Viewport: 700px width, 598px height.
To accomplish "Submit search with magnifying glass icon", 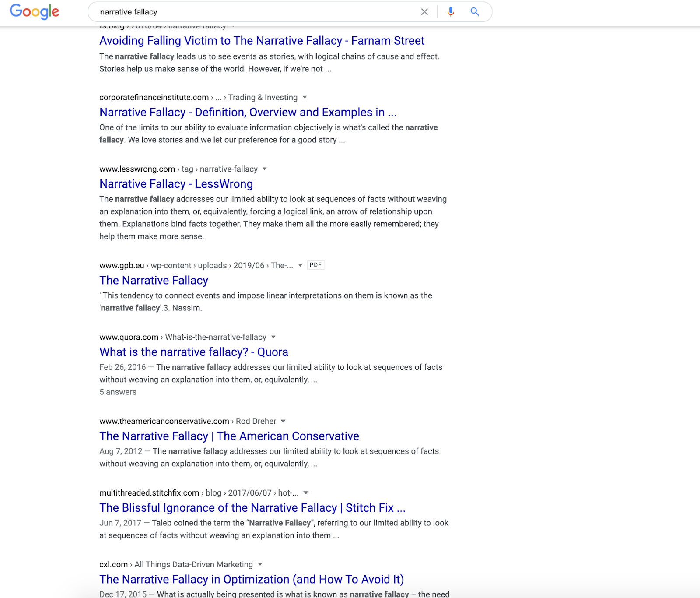I will tap(475, 12).
